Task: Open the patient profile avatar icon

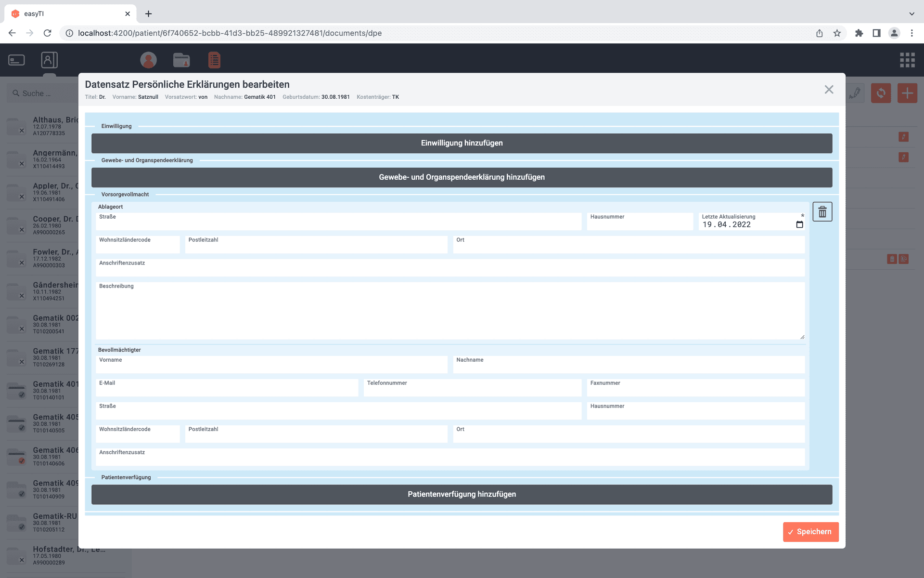Action: tap(148, 60)
